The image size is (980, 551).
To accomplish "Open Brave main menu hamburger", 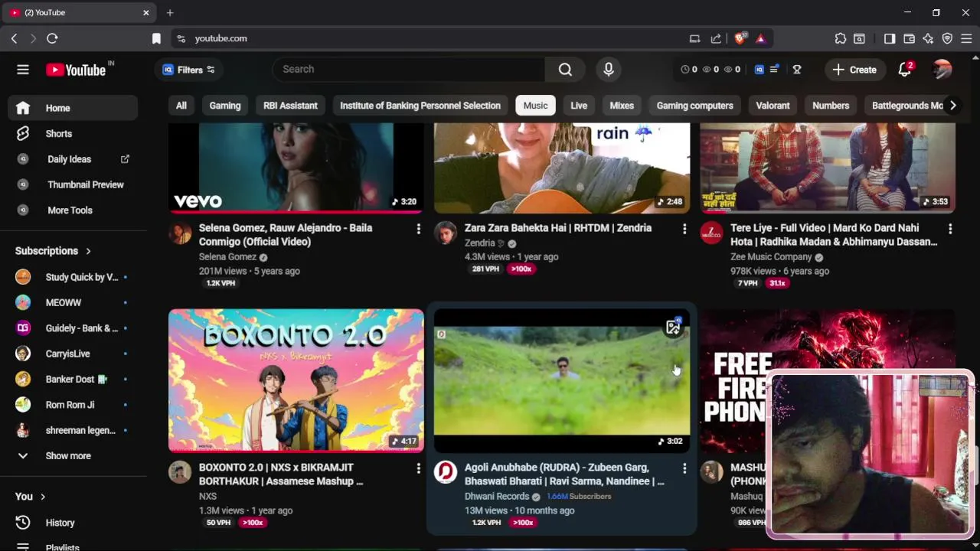I will (x=966, y=38).
